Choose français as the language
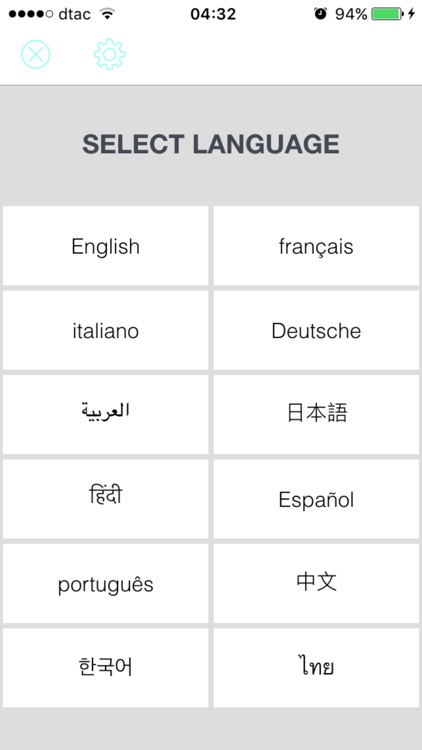 (x=316, y=246)
